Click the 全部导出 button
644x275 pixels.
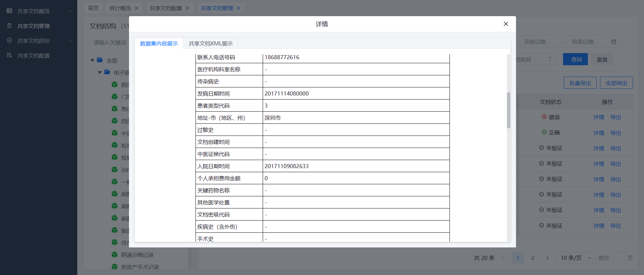pos(616,83)
